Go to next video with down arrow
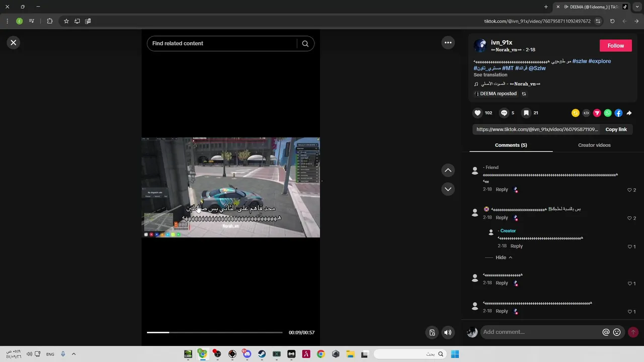 [x=448, y=189]
